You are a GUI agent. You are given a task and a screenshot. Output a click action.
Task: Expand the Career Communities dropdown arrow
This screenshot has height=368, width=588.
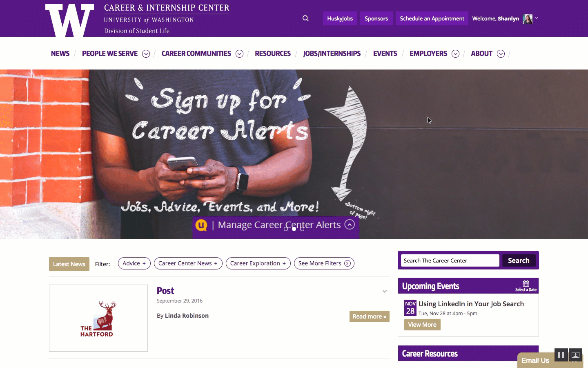pos(240,54)
